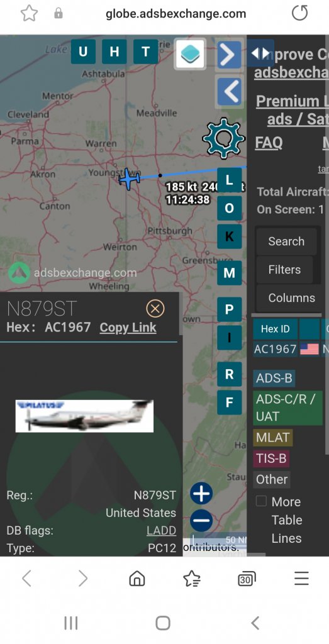Reload the page in browser
329x644 pixels.
point(299,14)
